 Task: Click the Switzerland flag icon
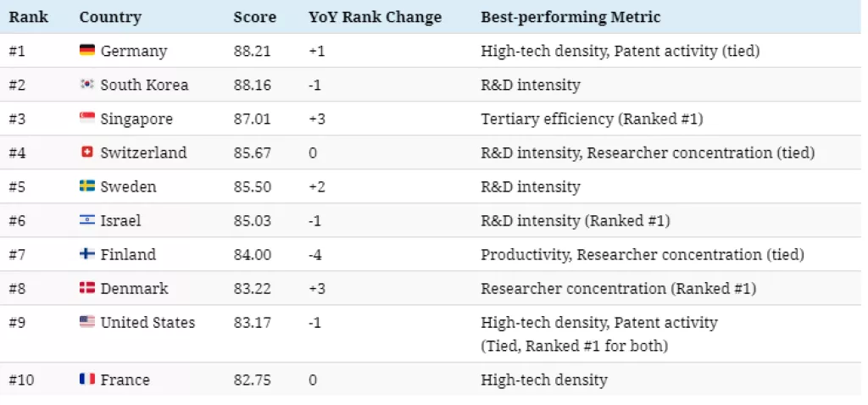pyautogui.click(x=86, y=153)
